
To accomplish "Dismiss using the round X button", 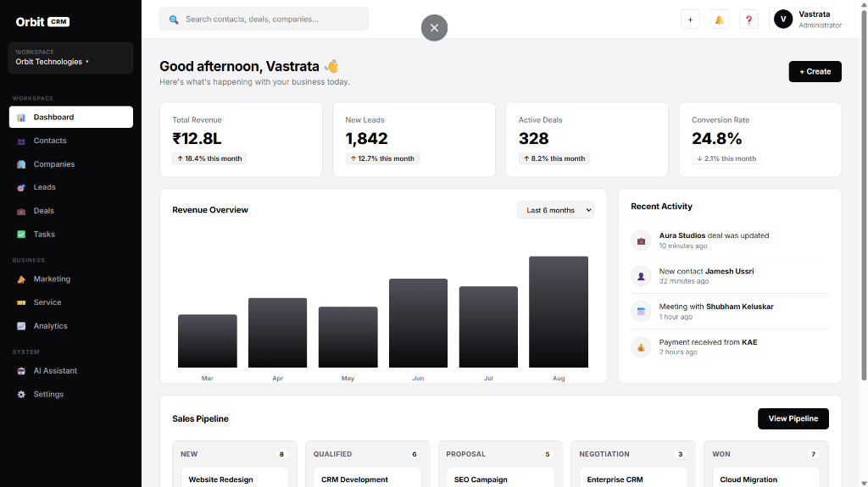I will [435, 28].
